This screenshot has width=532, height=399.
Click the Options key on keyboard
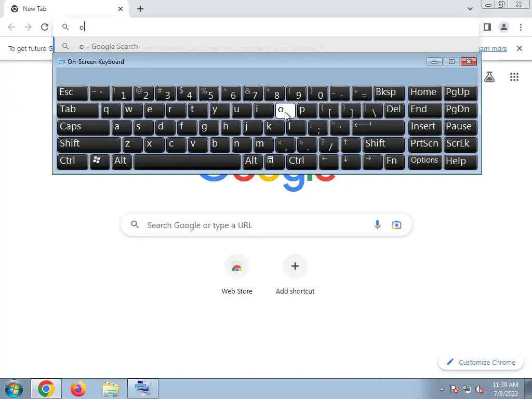pyautogui.click(x=425, y=162)
